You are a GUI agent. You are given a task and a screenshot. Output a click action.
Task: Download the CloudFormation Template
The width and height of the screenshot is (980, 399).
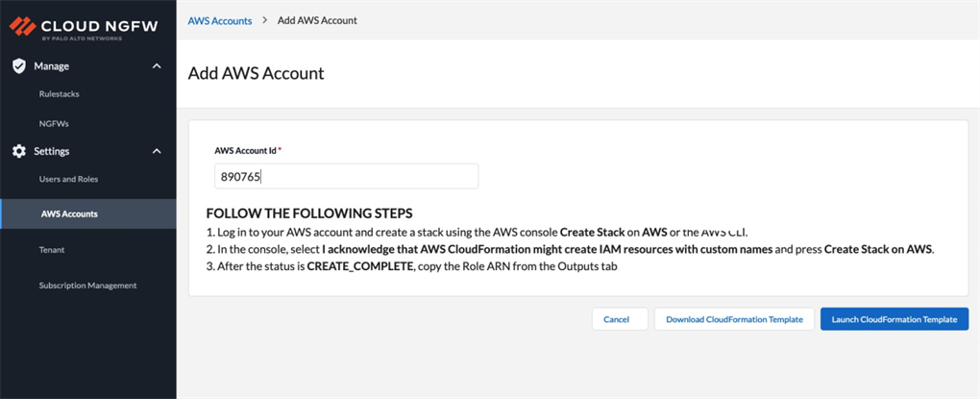coord(734,319)
